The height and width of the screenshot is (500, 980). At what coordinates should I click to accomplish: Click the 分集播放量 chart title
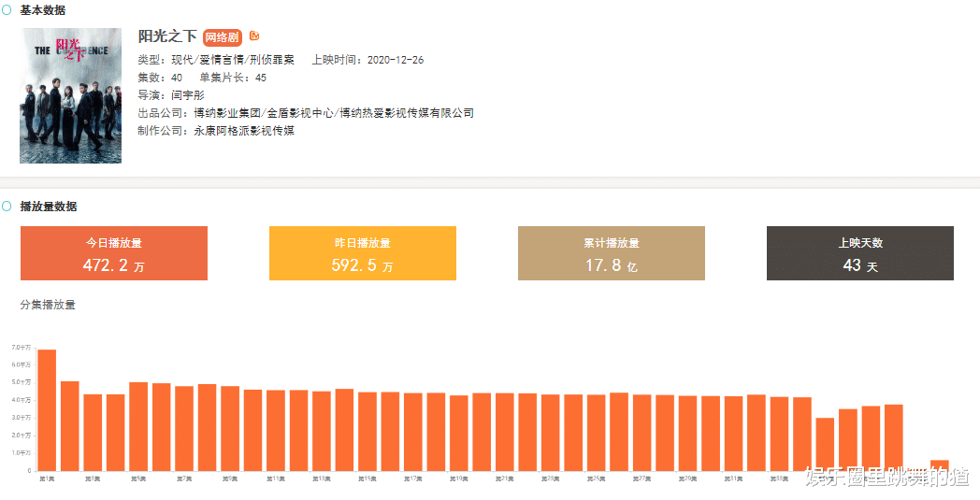48,305
